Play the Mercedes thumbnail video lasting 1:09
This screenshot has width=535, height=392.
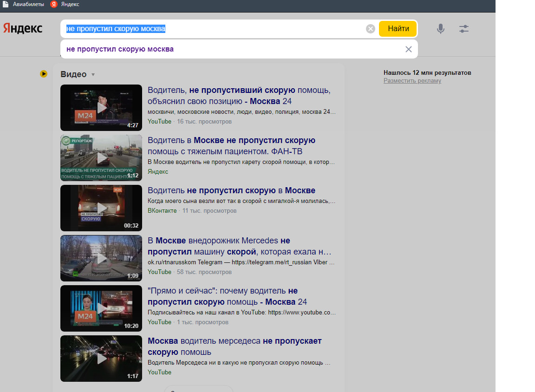101,258
